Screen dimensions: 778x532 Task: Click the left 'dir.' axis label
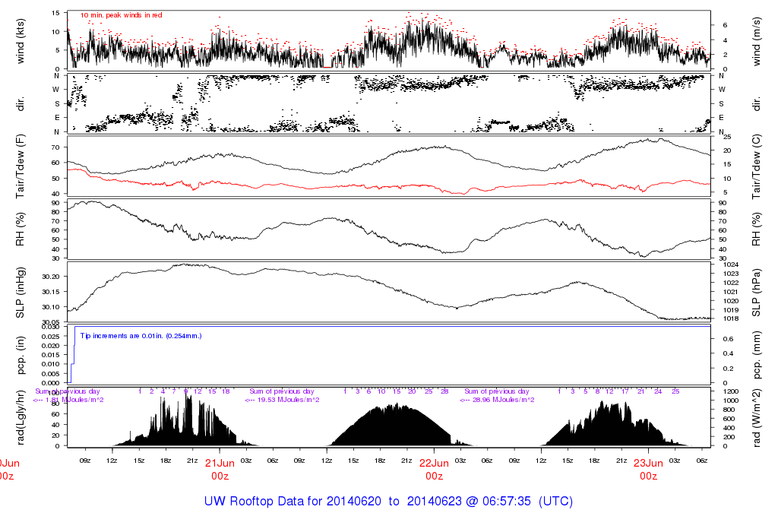tap(21, 103)
